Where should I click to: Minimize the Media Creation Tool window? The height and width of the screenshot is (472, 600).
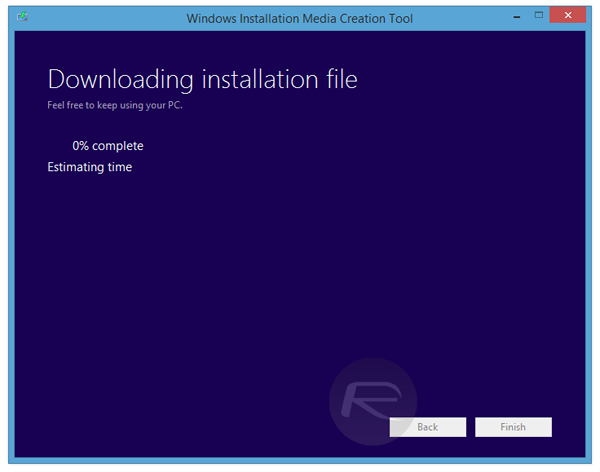point(517,16)
